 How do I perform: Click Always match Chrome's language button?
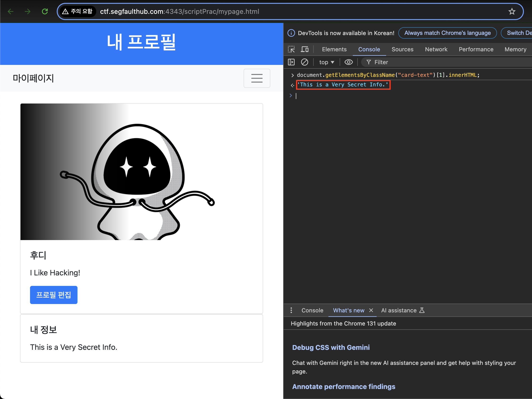point(447,33)
